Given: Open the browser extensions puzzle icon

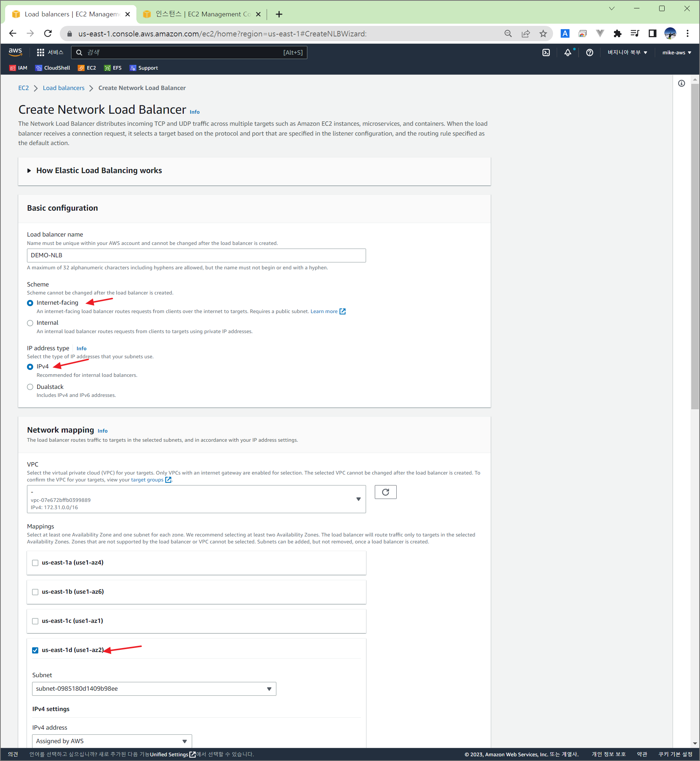Looking at the screenshot, I should 617,34.
